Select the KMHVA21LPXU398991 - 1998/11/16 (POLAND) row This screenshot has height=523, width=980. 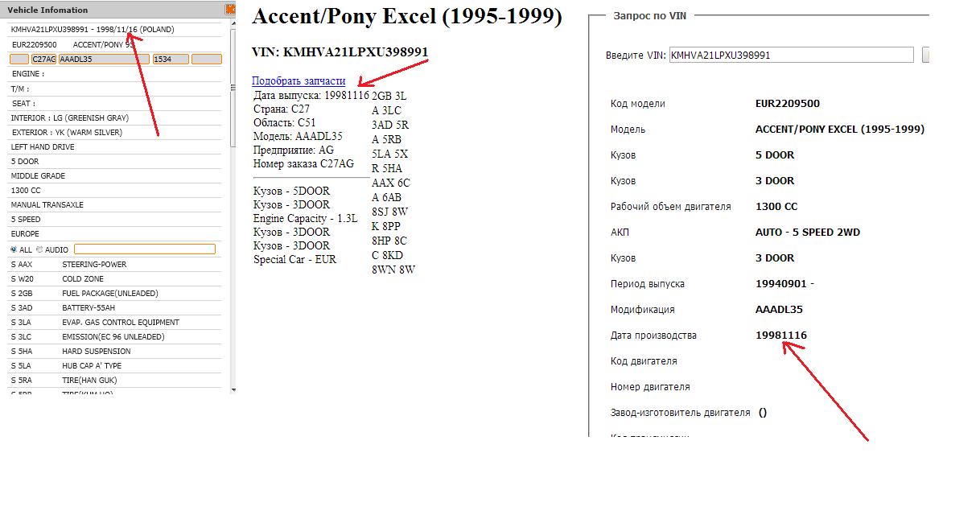tap(114, 30)
